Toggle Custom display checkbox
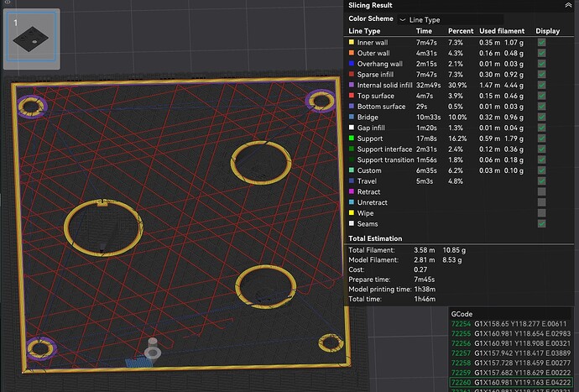Screen dimensions: 579x392 coord(541,170)
